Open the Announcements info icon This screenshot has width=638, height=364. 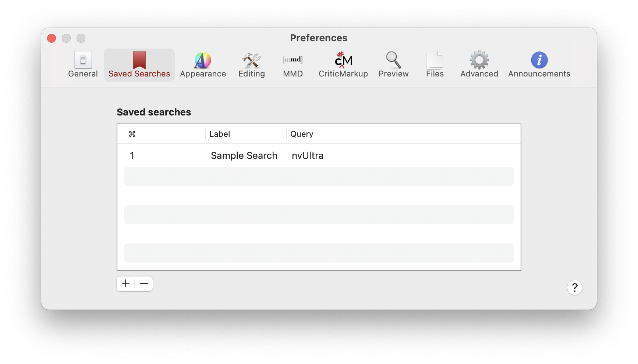[x=539, y=60]
